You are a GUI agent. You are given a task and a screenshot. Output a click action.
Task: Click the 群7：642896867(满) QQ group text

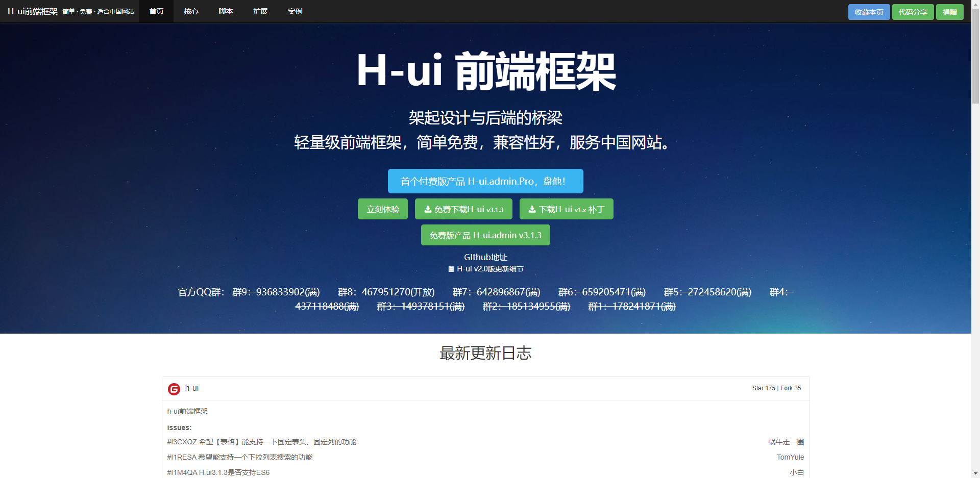tap(497, 292)
